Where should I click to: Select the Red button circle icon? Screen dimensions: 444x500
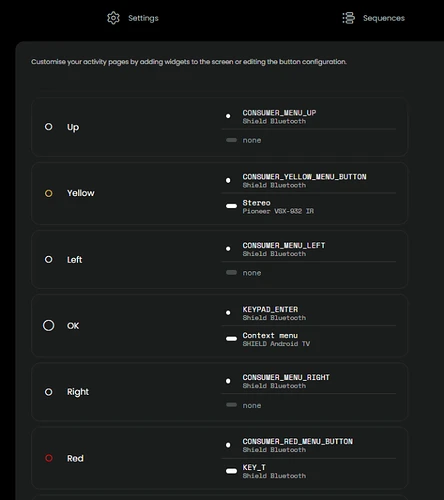coord(49,458)
